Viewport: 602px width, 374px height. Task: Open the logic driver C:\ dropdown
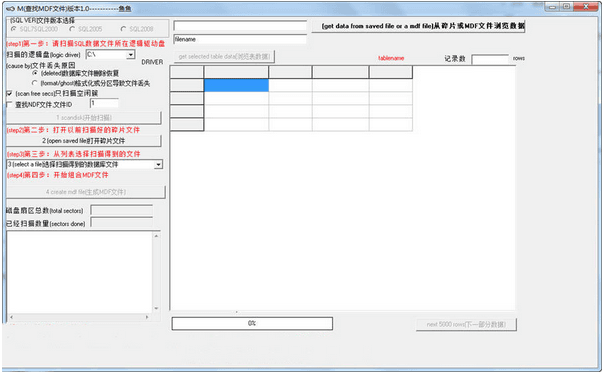tap(131, 55)
